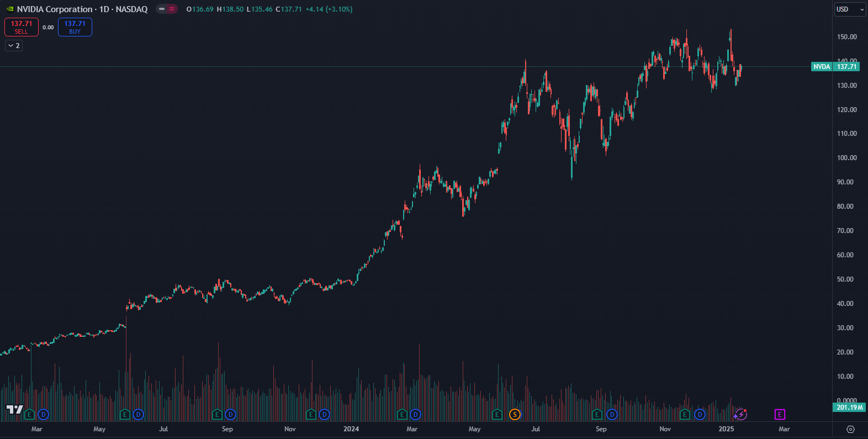Open symbol search via the NVIDIA Corporation title
The width and height of the screenshot is (868, 439).
point(55,9)
